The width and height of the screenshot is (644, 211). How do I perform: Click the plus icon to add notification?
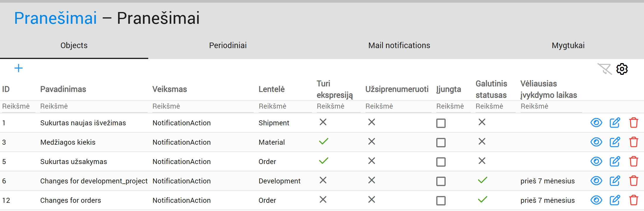(18, 68)
